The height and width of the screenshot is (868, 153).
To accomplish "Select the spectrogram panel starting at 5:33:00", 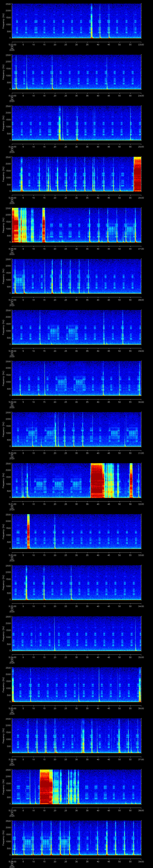I will pyautogui.click(x=77, y=582).
